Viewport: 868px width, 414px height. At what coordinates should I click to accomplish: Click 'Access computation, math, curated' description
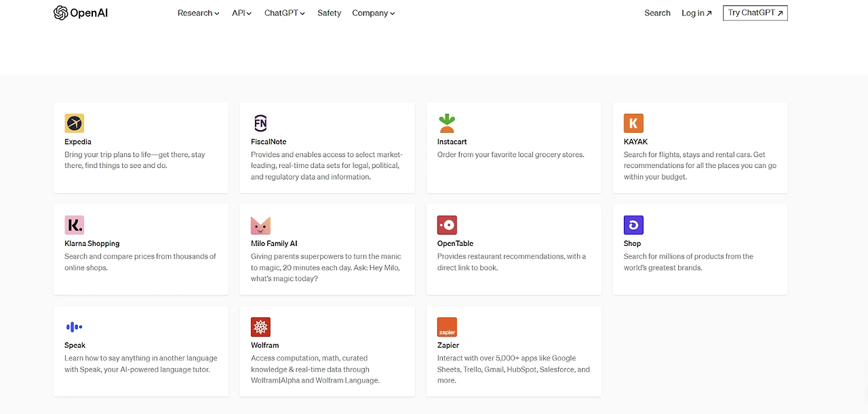pyautogui.click(x=315, y=369)
